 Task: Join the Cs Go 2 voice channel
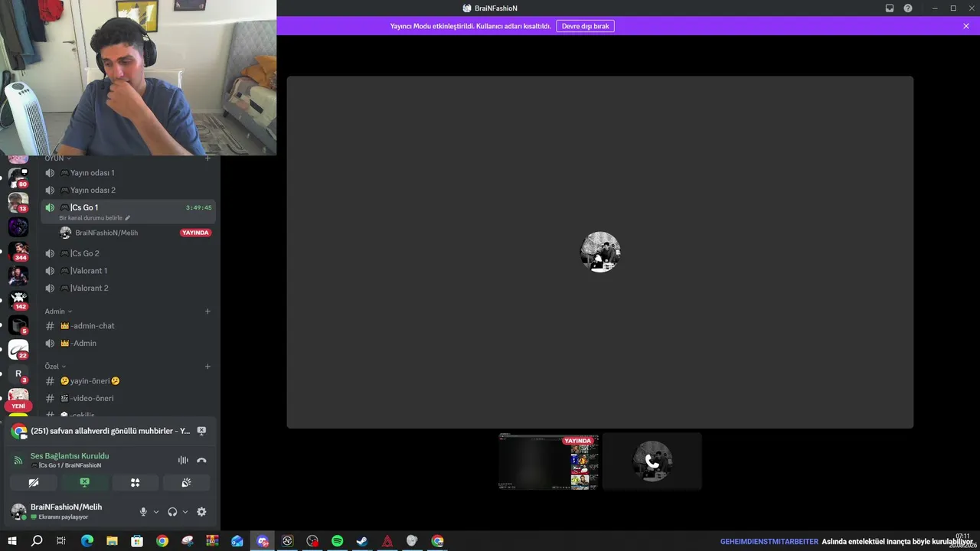(x=128, y=253)
